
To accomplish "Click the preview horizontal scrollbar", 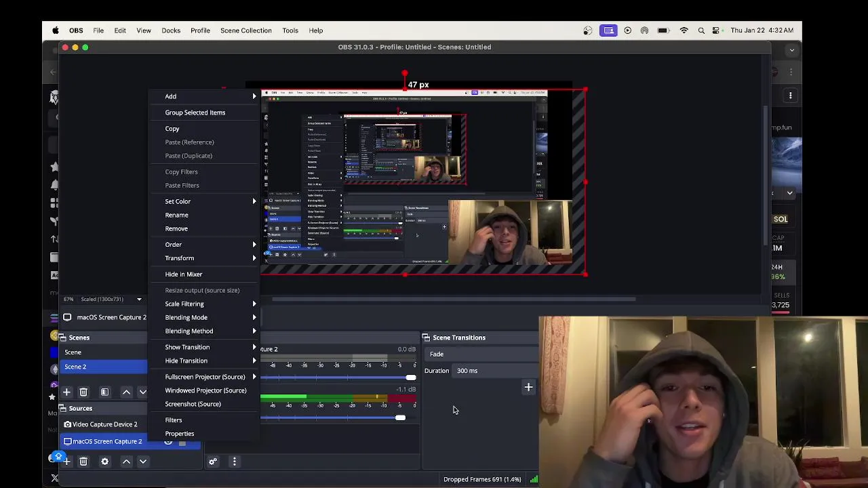I will point(453,299).
